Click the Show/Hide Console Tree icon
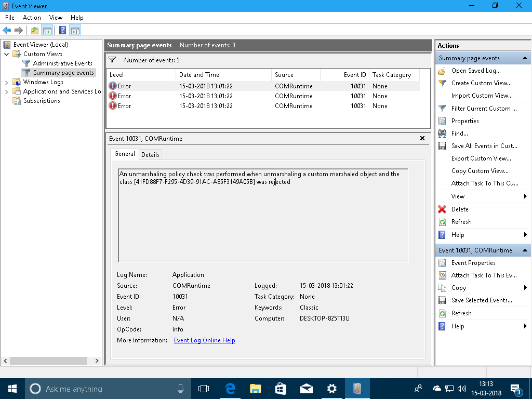The width and height of the screenshot is (532, 399). point(47,30)
